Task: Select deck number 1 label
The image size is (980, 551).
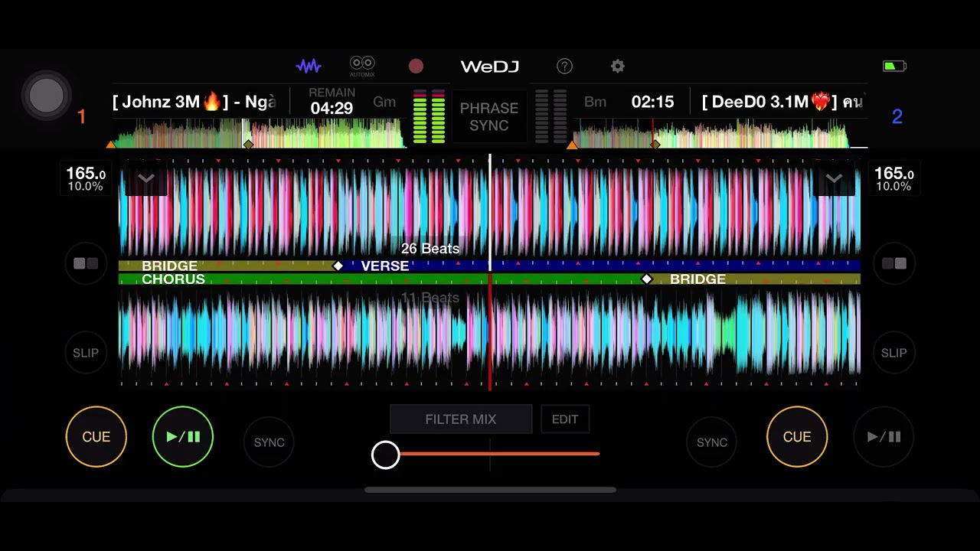Action: tap(81, 117)
